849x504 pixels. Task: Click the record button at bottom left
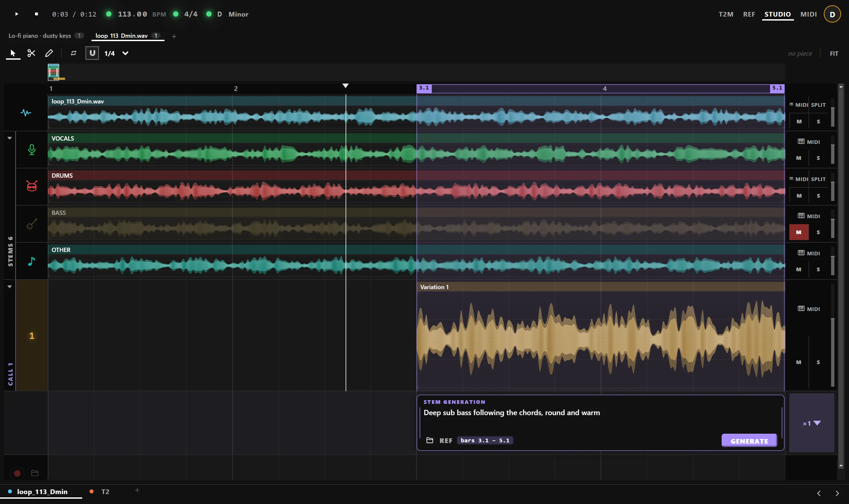click(x=17, y=473)
